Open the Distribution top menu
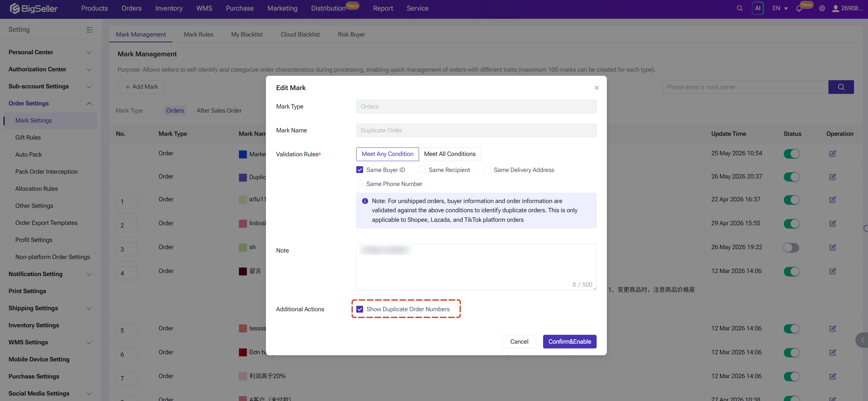 click(328, 8)
